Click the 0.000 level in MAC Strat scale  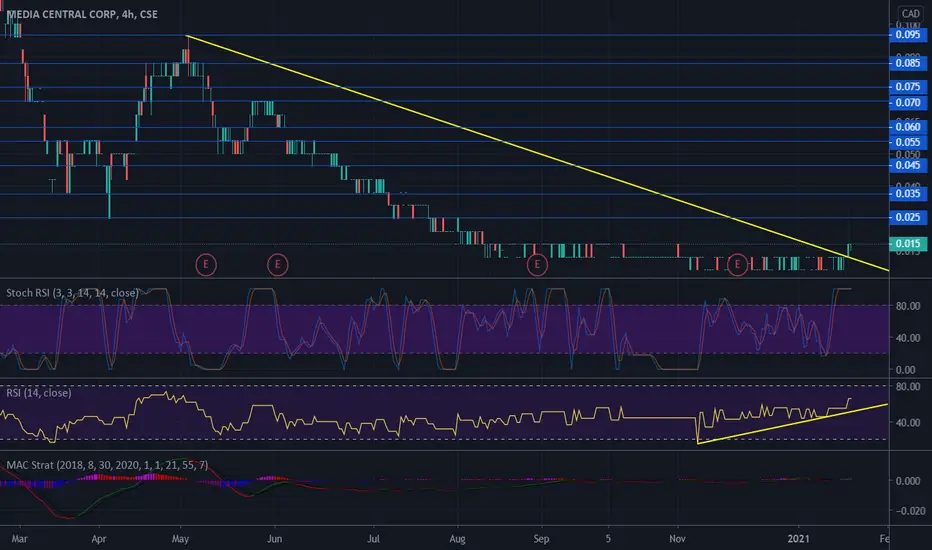910,480
